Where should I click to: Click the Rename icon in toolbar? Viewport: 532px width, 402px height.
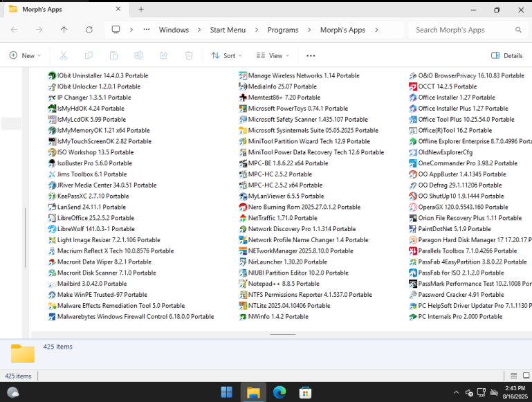pos(139,55)
